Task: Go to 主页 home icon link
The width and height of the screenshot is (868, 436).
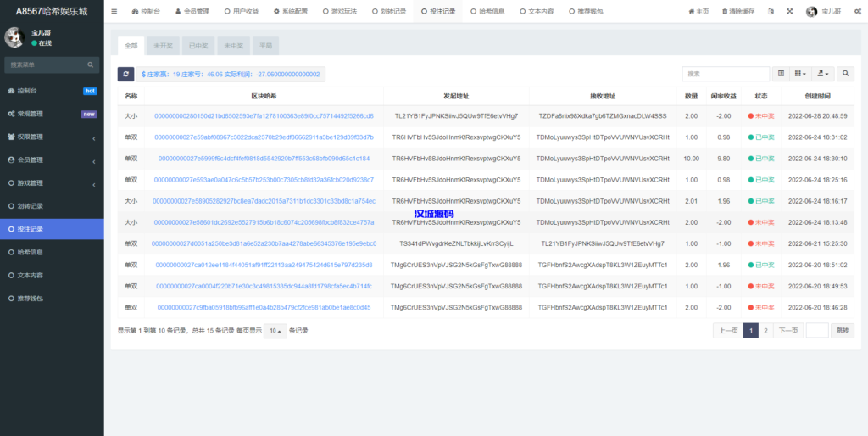Action: 698,11
